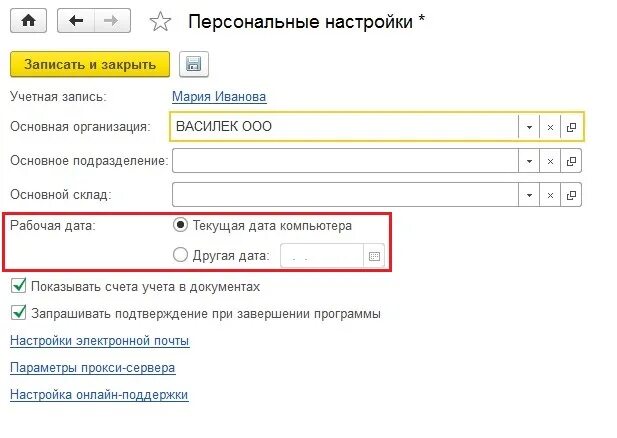The height and width of the screenshot is (438, 617).
Task: Focus the Основной склад input field
Action: (345, 194)
